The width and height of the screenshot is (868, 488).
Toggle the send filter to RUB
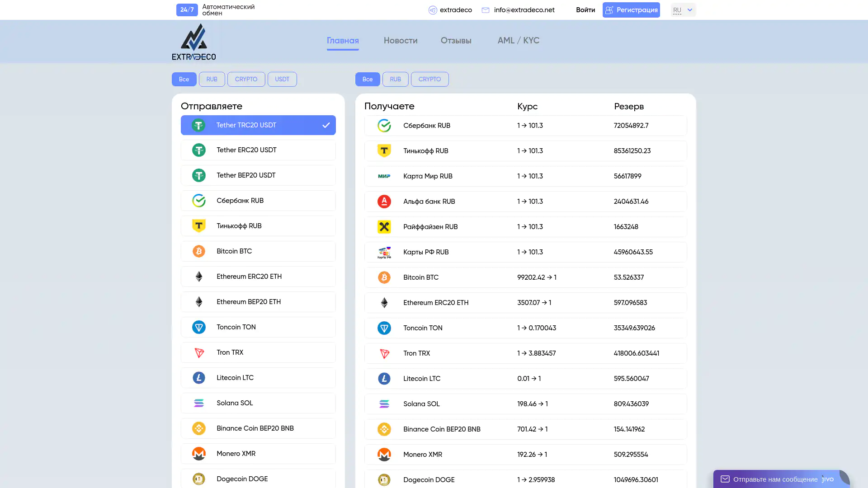click(212, 79)
